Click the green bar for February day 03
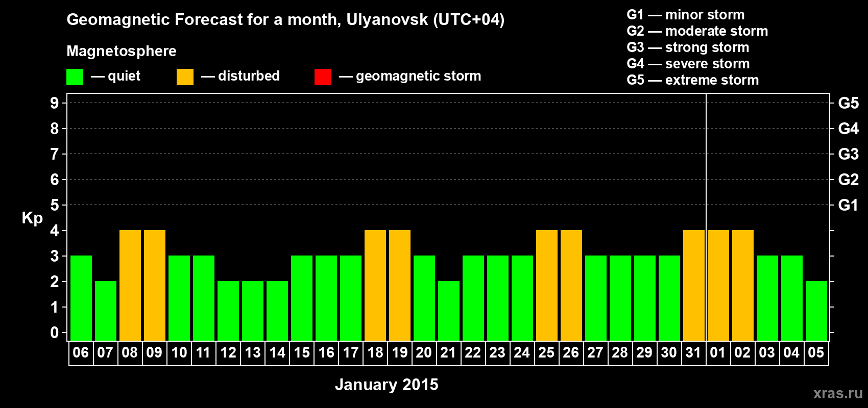This screenshot has height=408, width=868. [x=767, y=298]
